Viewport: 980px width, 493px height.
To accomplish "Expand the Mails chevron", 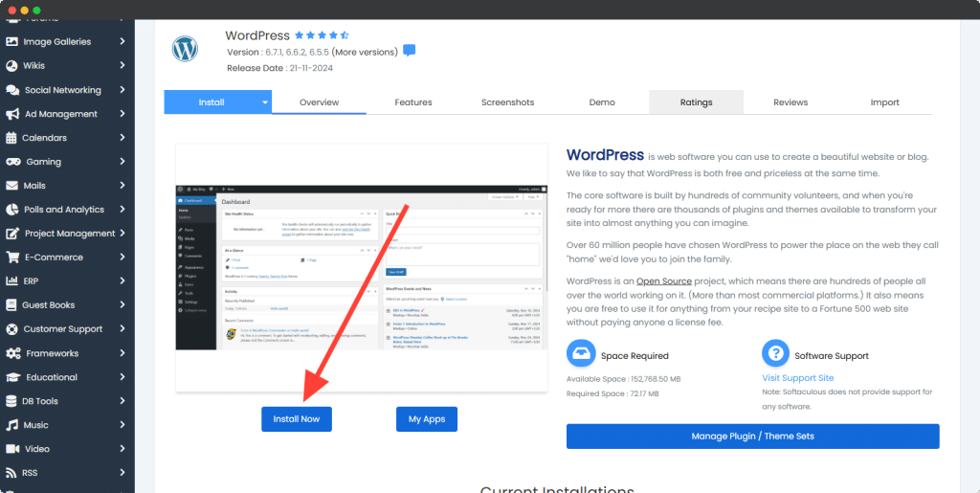I will 122,186.
